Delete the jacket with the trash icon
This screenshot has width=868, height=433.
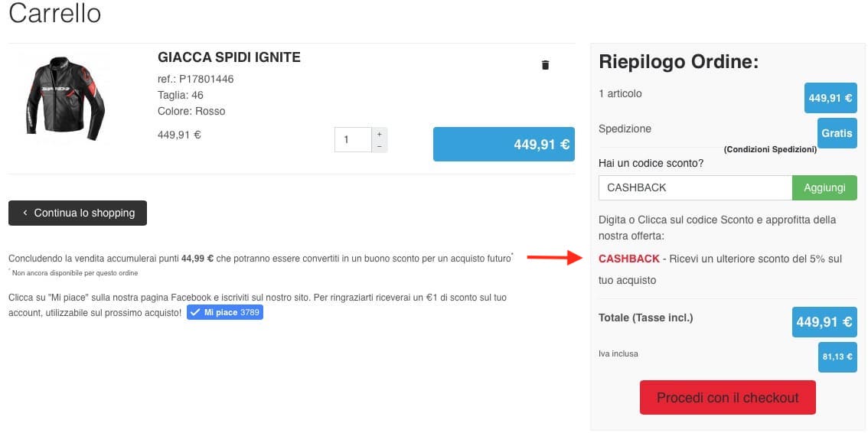(x=545, y=65)
